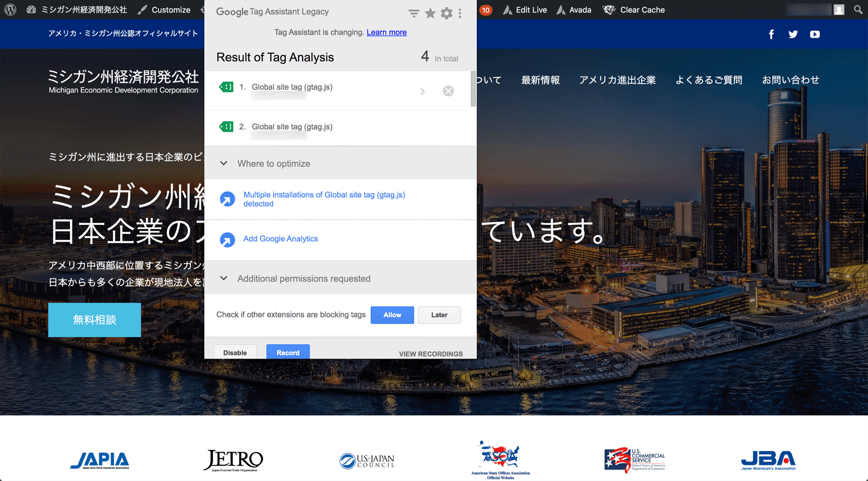Open the Tag Assistant settings gear
This screenshot has width=868, height=481.
[x=447, y=13]
